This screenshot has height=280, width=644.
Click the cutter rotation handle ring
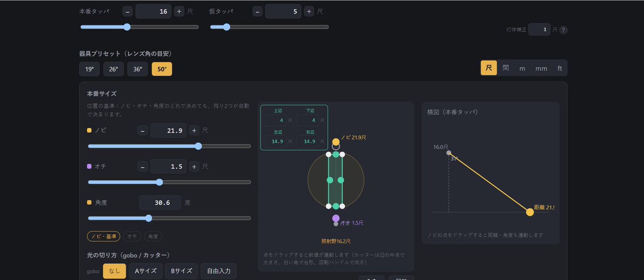[x=336, y=147]
